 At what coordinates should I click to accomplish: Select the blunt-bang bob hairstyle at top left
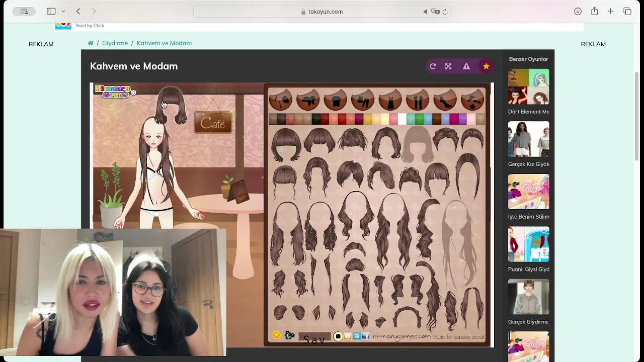[x=286, y=144]
